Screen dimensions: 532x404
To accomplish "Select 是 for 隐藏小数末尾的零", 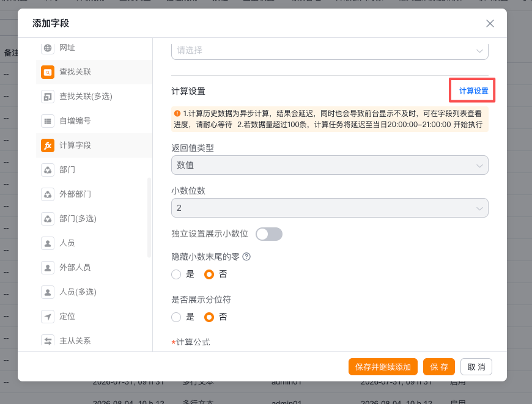I will coord(176,274).
